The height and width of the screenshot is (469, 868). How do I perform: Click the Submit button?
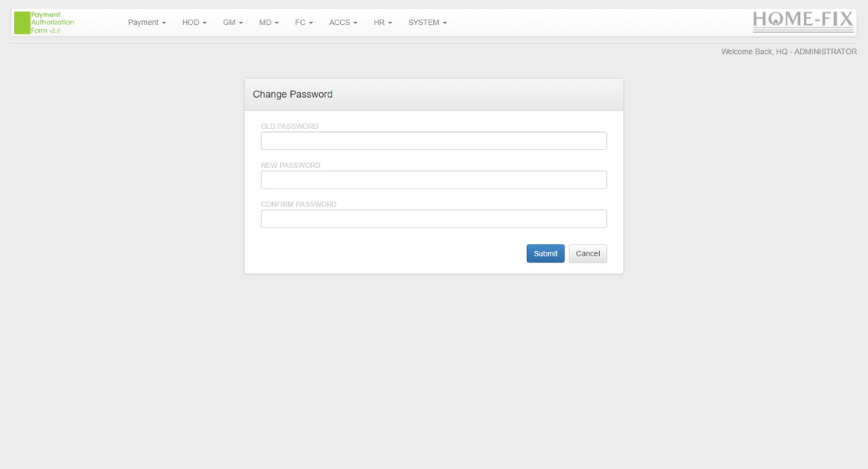click(545, 253)
